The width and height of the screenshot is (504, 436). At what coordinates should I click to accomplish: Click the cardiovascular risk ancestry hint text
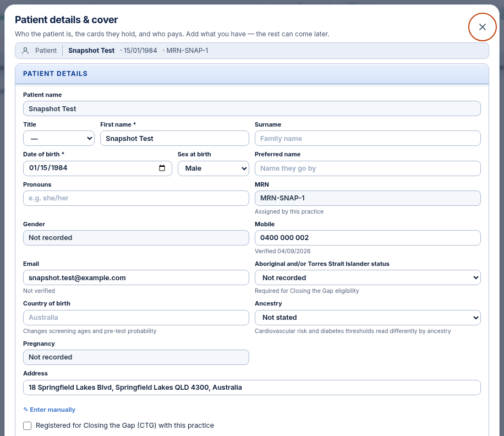coord(353,331)
